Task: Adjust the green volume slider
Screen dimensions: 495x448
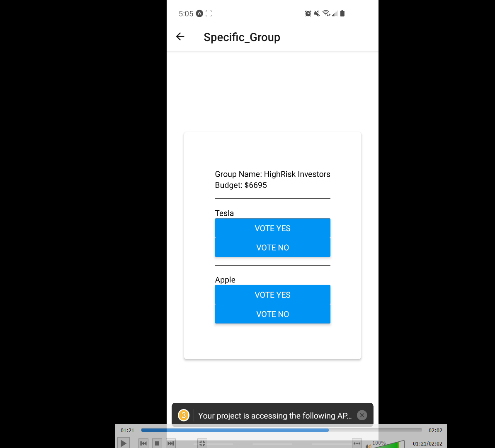Action: click(x=388, y=444)
